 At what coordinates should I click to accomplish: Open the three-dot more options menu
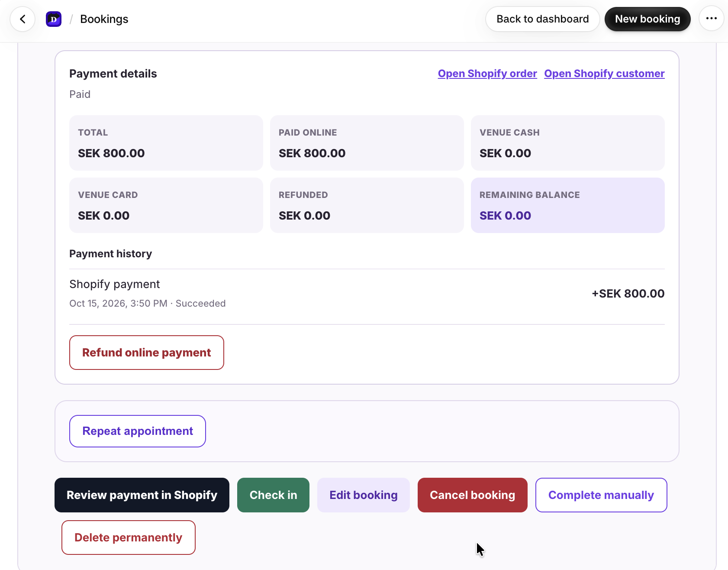712,19
